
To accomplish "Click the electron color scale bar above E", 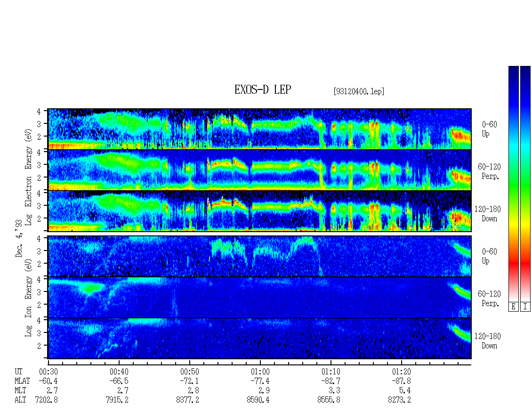I will click(513, 184).
